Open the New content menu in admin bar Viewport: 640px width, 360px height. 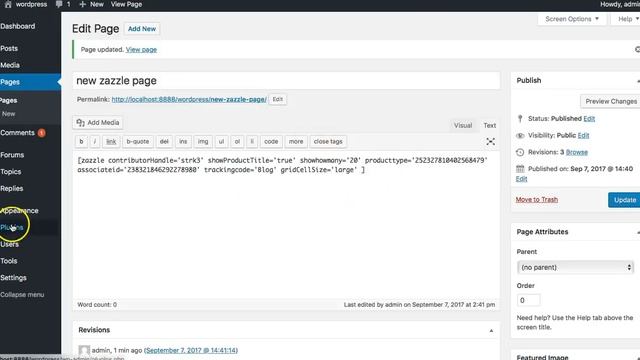tap(91, 4)
